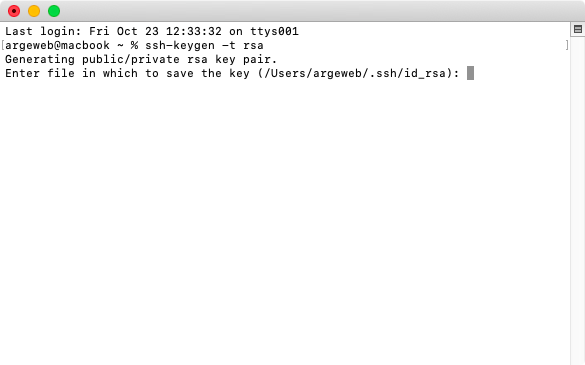The image size is (585, 365).
Task: Click the rsa argument after -t
Action: click(253, 46)
